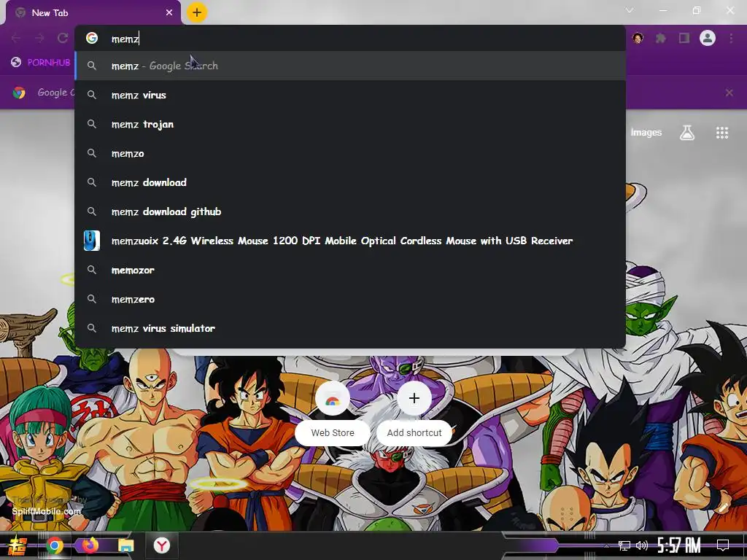Select the 'memz - Google Search' suggestion
This screenshot has width=747, height=560.
click(349, 66)
